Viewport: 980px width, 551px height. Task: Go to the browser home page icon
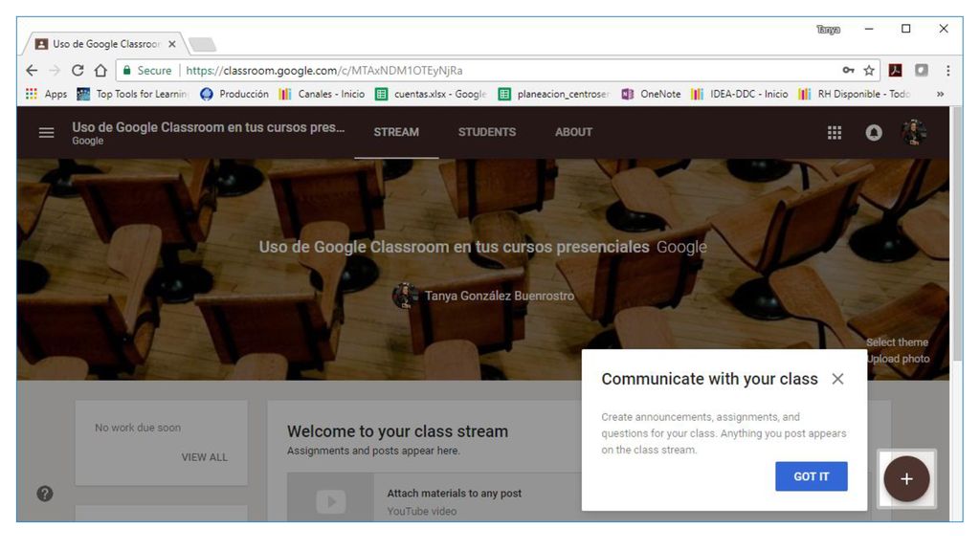click(100, 71)
